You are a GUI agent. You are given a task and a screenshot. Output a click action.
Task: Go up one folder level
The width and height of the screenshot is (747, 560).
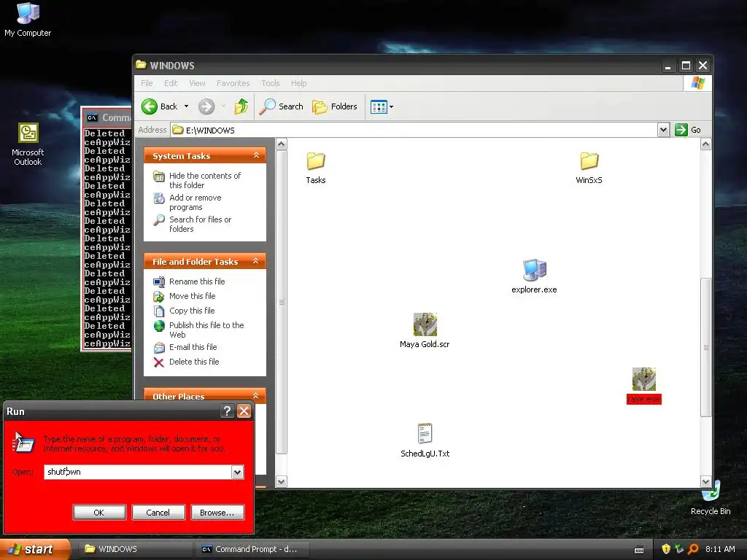(241, 106)
